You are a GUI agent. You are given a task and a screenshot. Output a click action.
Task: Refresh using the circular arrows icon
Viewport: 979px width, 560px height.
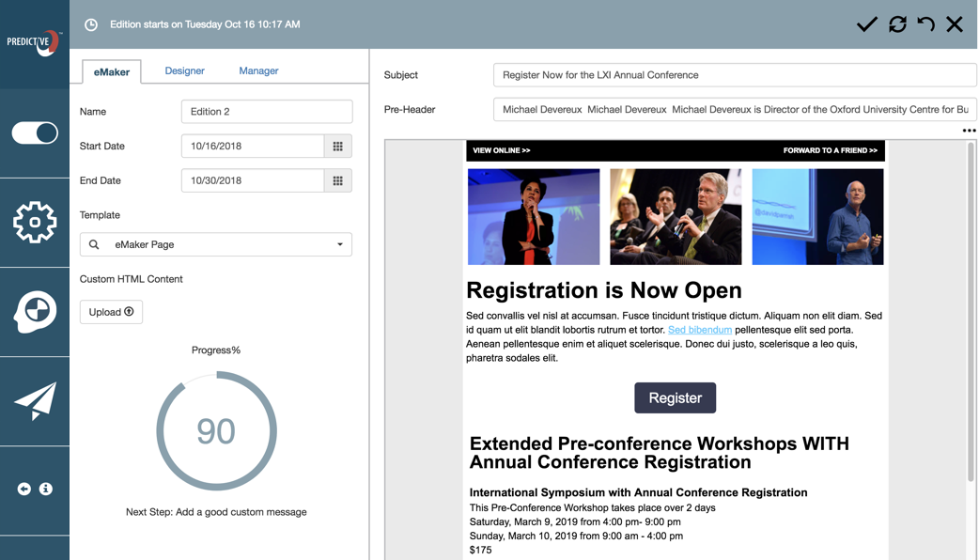pos(897,24)
